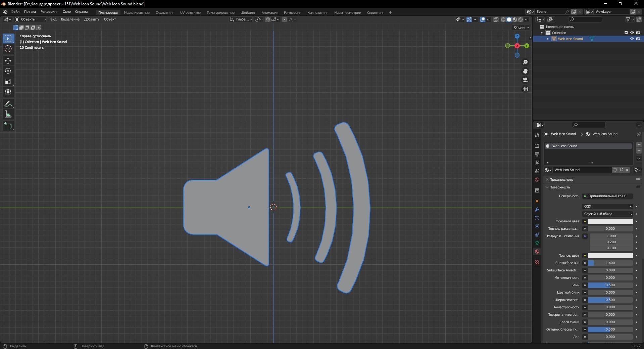Toggle proportional editing
Viewport: 644px width, 349px height.
285,19
